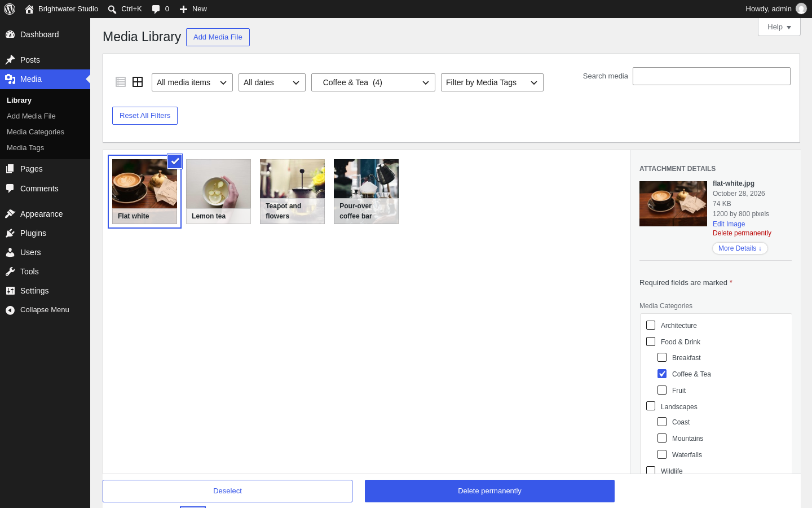Screen dimensions: 812x508
Task: Check the Architecture category checkbox
Action: point(651,325)
